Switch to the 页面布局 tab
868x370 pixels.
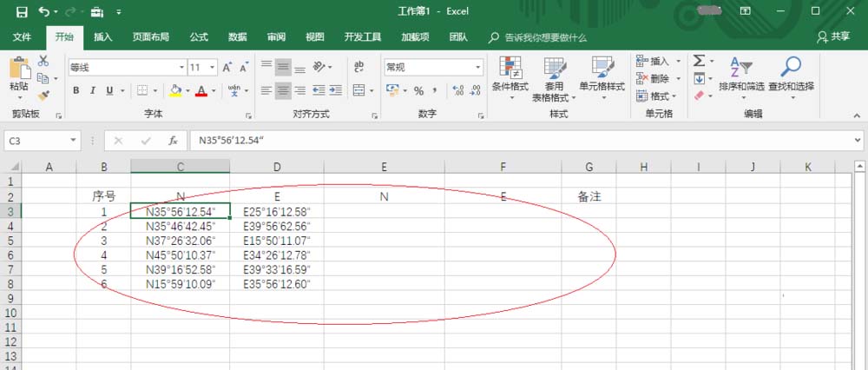tap(150, 37)
